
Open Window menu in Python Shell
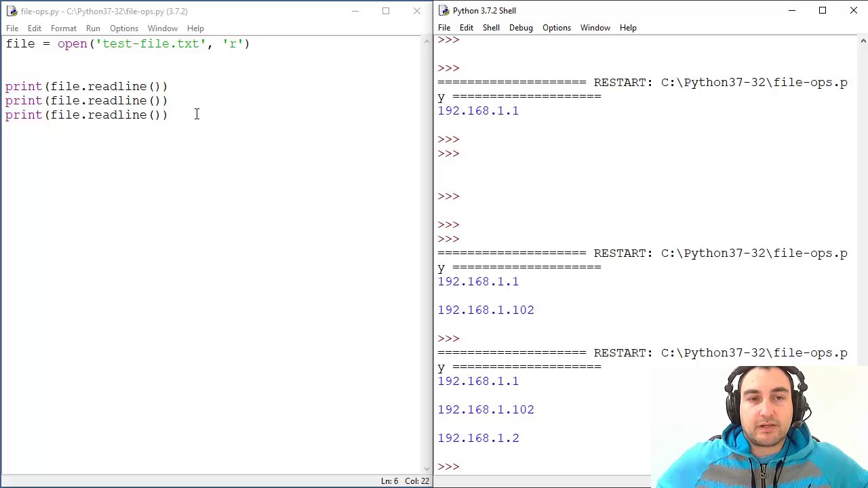pyautogui.click(x=595, y=28)
